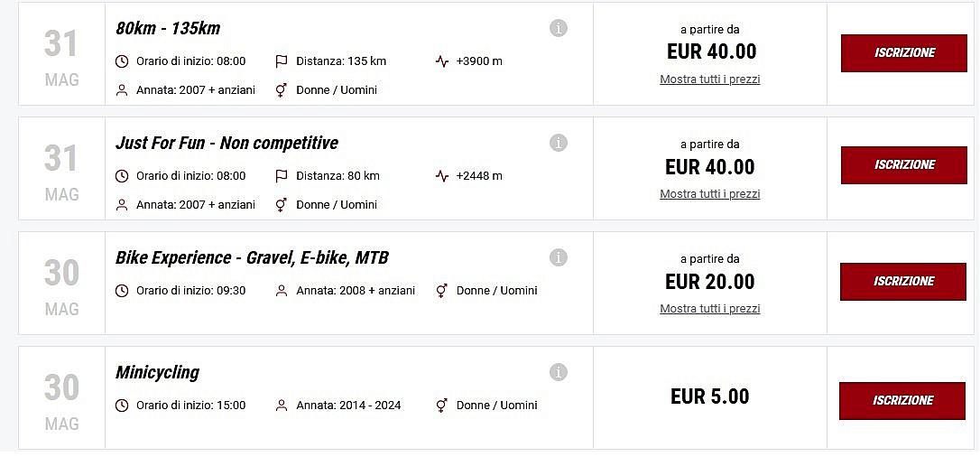Click elevation icon next to +3900 m
Viewport: 980px width, 457px height.
pyautogui.click(x=441, y=61)
